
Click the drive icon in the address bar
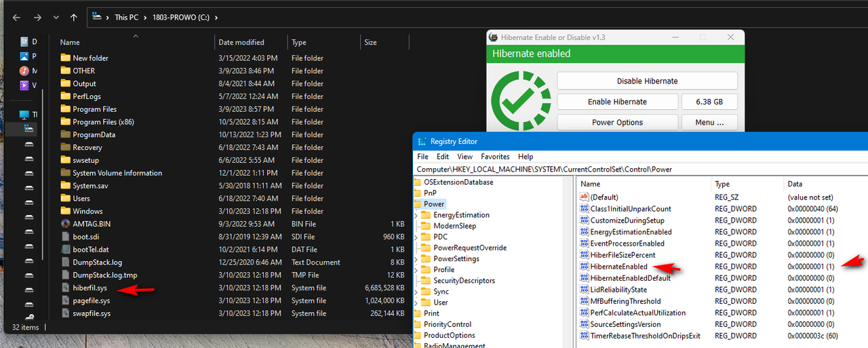pyautogui.click(x=98, y=16)
